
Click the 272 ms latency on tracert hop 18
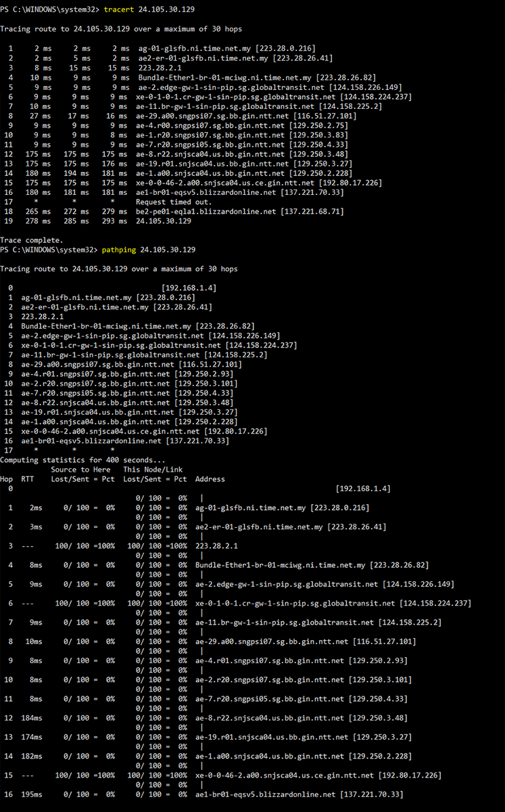click(x=76, y=211)
